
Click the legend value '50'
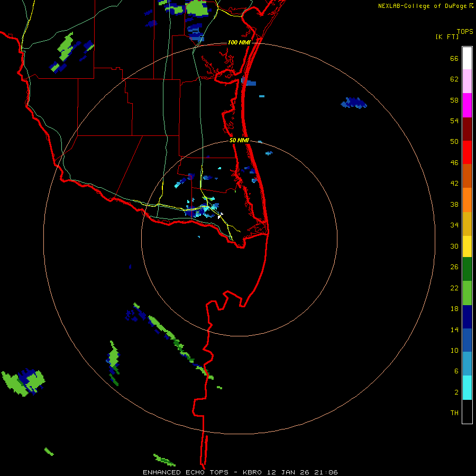(x=454, y=141)
